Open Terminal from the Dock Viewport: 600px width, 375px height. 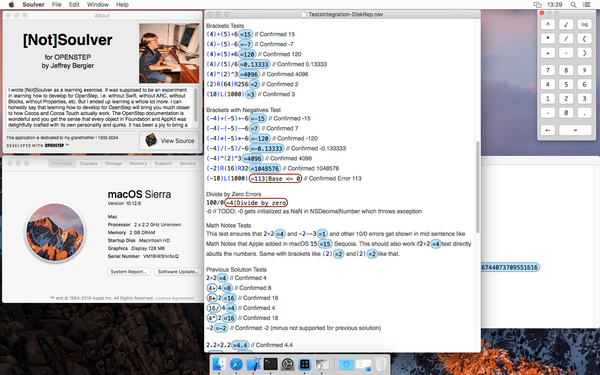point(271,364)
